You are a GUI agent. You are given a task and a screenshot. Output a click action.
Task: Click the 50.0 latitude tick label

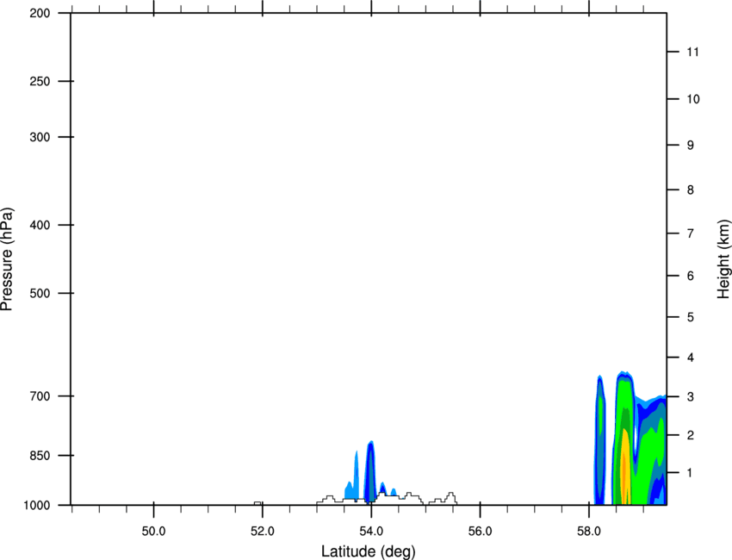tap(153, 532)
